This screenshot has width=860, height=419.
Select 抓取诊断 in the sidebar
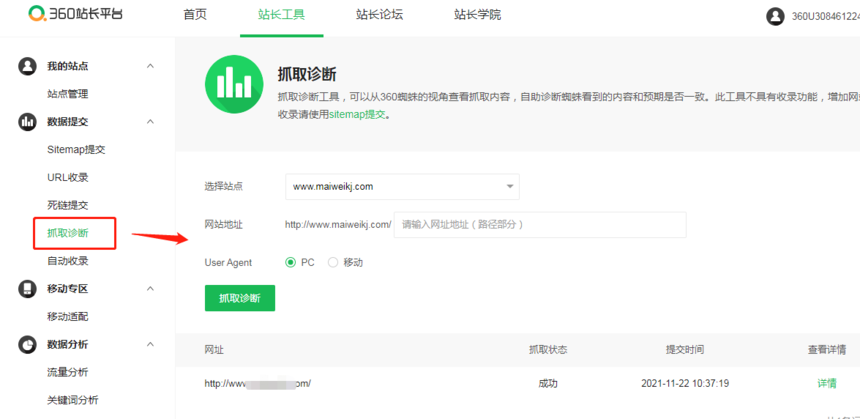tap(67, 233)
